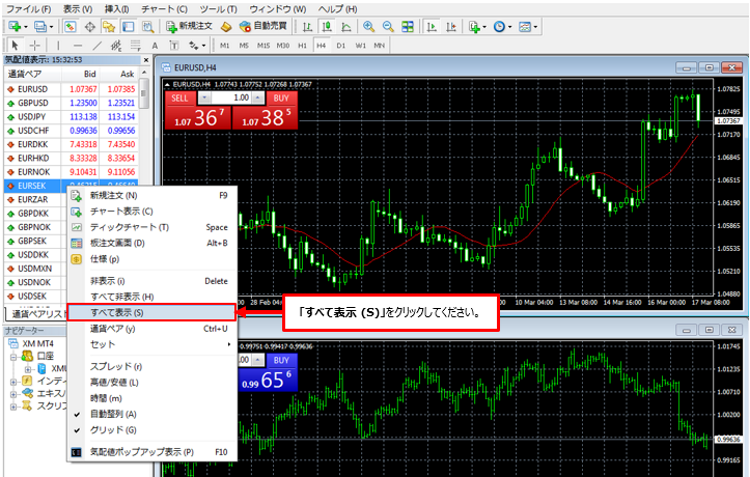
Task: Expand the セット submenu arrow
Action: [229, 344]
